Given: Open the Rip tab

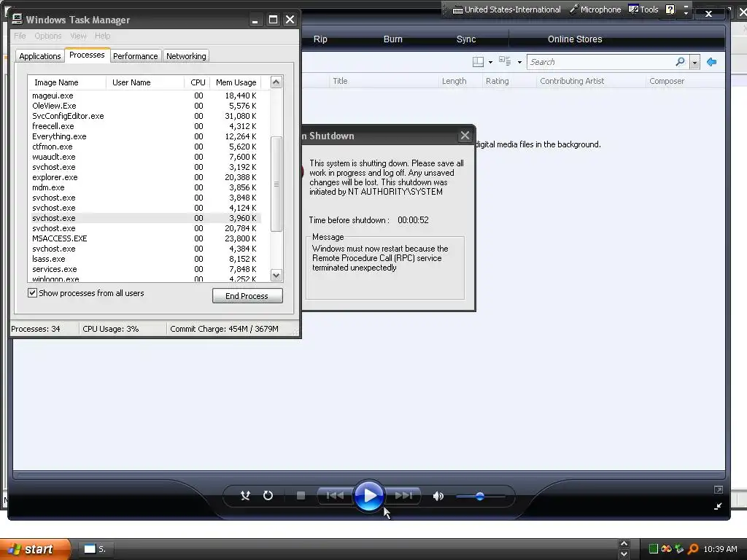Looking at the screenshot, I should click(x=320, y=39).
